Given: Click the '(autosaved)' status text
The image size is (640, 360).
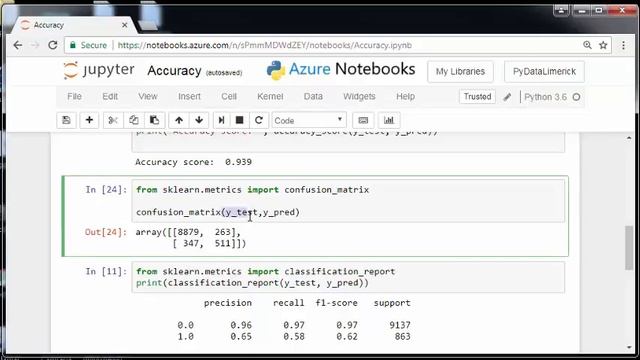Looking at the screenshot, I should [x=224, y=73].
